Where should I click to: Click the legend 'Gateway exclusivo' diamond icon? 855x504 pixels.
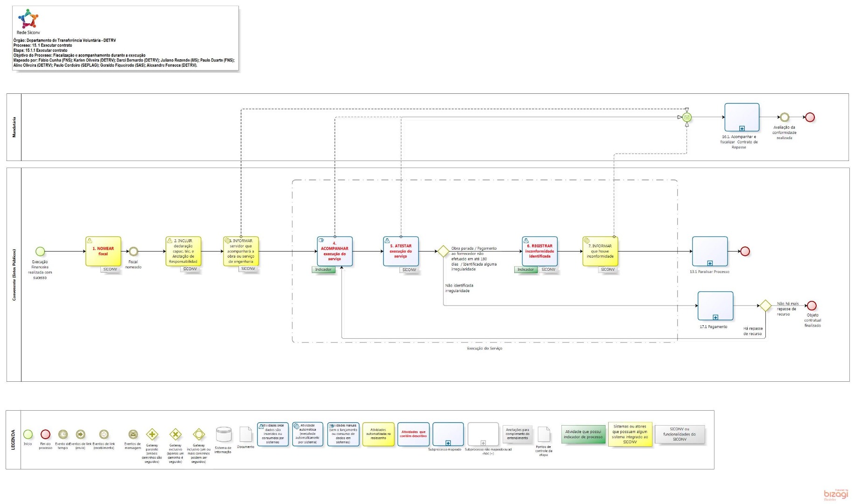pos(175,434)
